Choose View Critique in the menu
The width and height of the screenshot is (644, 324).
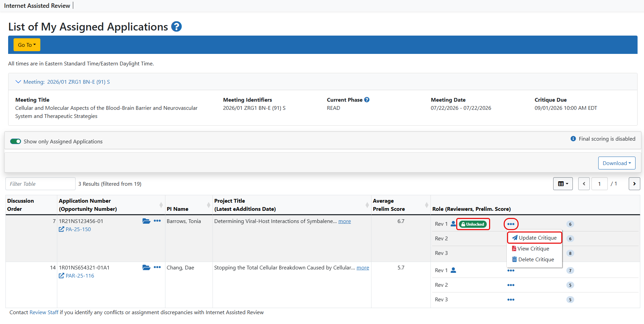pyautogui.click(x=531, y=248)
